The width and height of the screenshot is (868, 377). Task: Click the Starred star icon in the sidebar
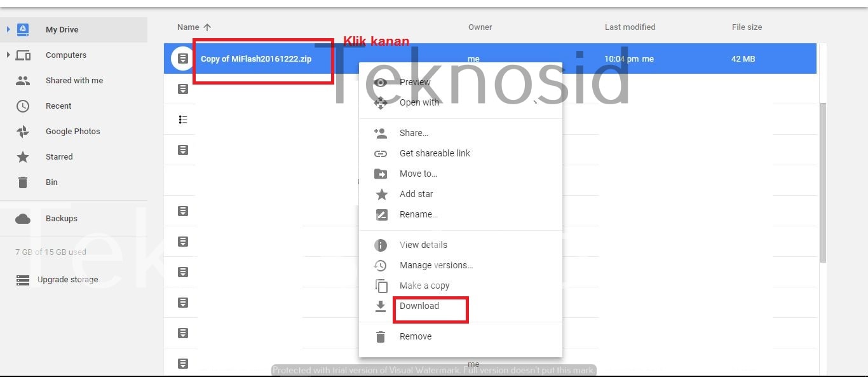tap(23, 157)
